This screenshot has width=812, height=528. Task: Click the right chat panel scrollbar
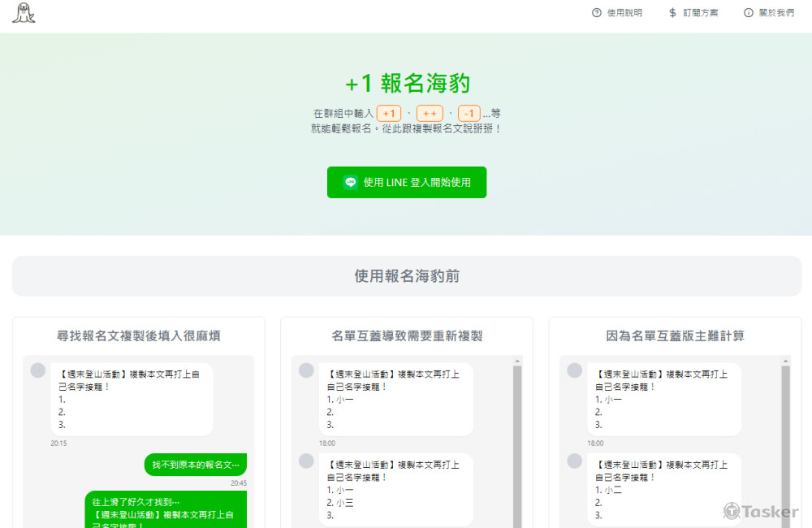(x=785, y=439)
